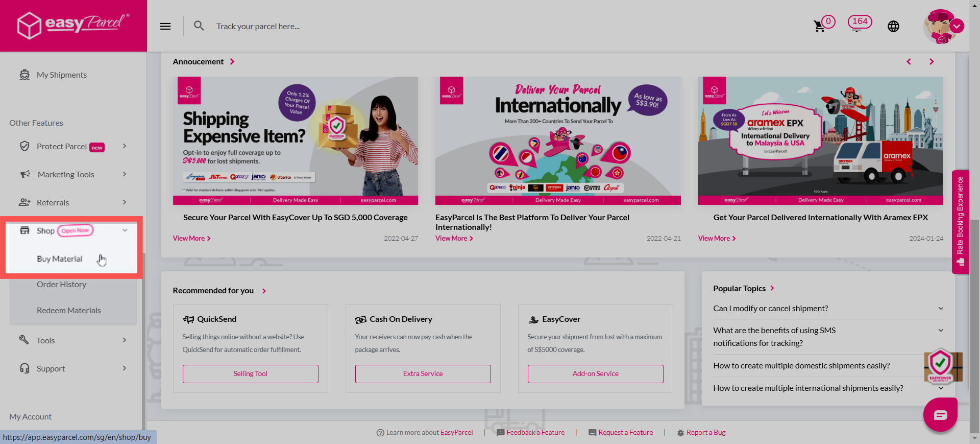Select Order History under Shop
This screenshot has width=980, height=444.
pyautogui.click(x=61, y=285)
